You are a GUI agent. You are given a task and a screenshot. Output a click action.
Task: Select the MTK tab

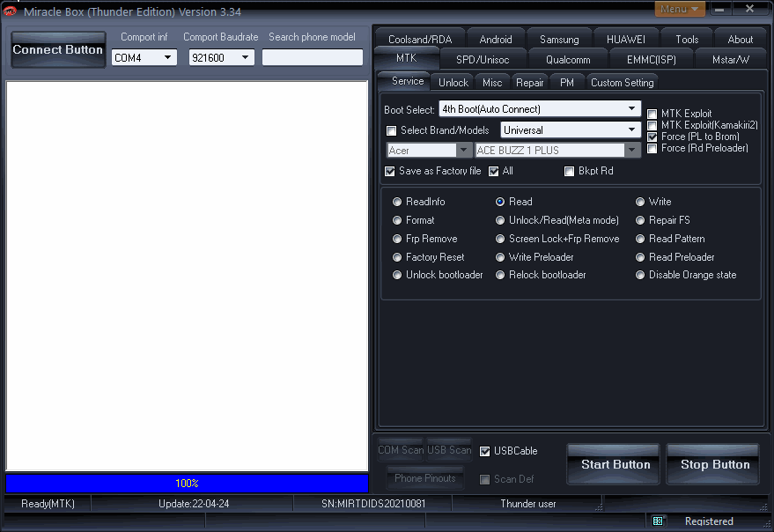406,58
